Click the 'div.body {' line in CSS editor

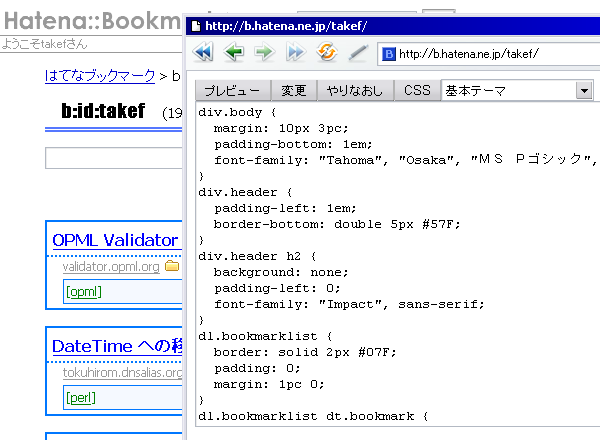pos(237,112)
